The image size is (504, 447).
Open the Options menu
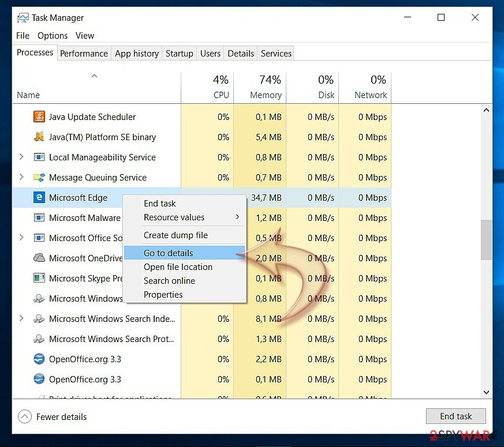coord(53,36)
